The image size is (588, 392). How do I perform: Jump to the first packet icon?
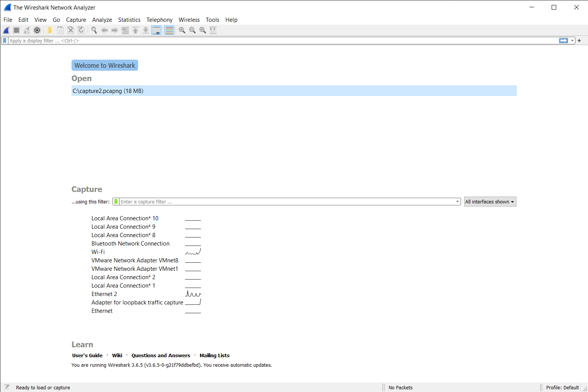[x=135, y=30]
